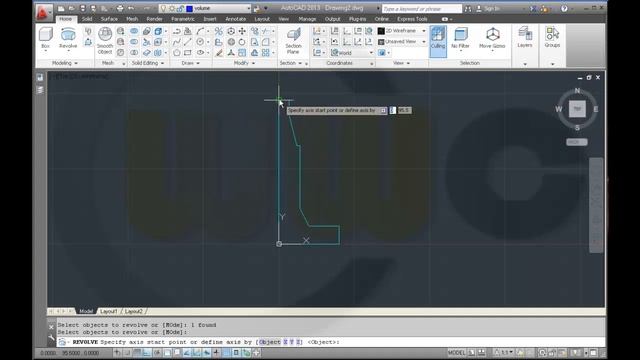Expand the Draw panel

tap(191, 63)
